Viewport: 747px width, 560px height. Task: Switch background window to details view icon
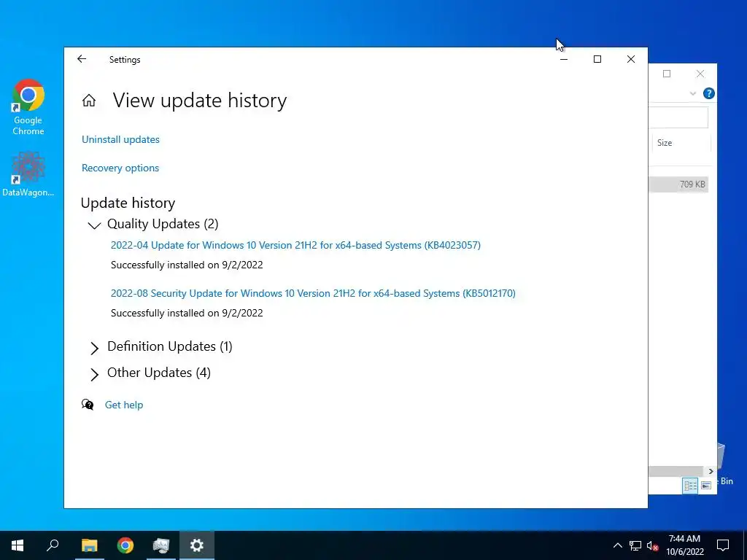690,485
